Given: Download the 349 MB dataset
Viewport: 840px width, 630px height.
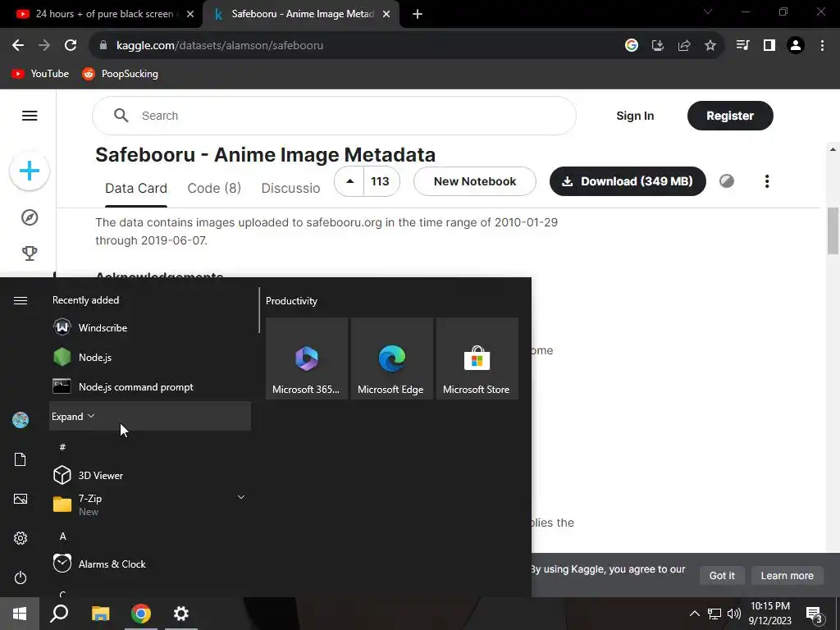Looking at the screenshot, I should (x=628, y=181).
